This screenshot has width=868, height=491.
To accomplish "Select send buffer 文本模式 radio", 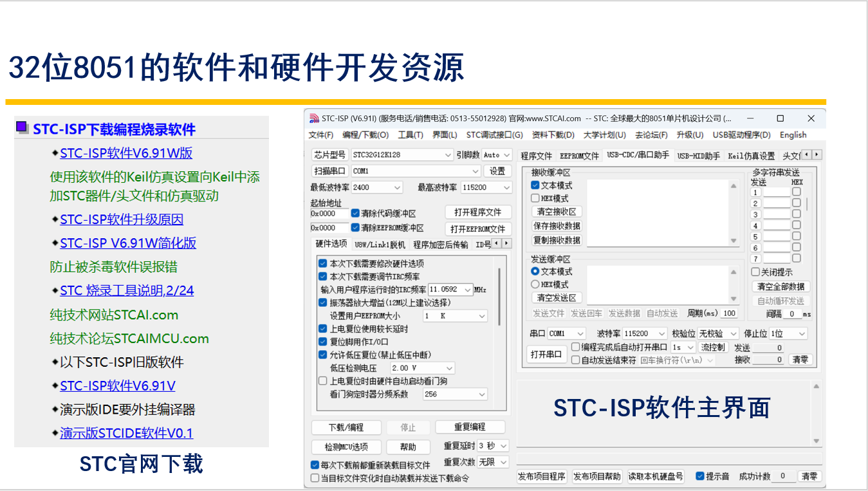I will [x=535, y=272].
